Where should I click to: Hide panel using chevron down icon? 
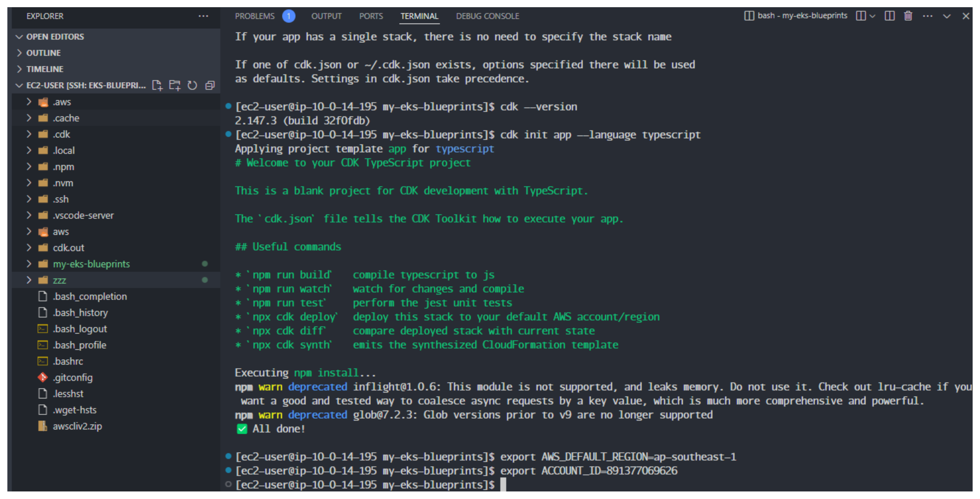[x=946, y=16]
